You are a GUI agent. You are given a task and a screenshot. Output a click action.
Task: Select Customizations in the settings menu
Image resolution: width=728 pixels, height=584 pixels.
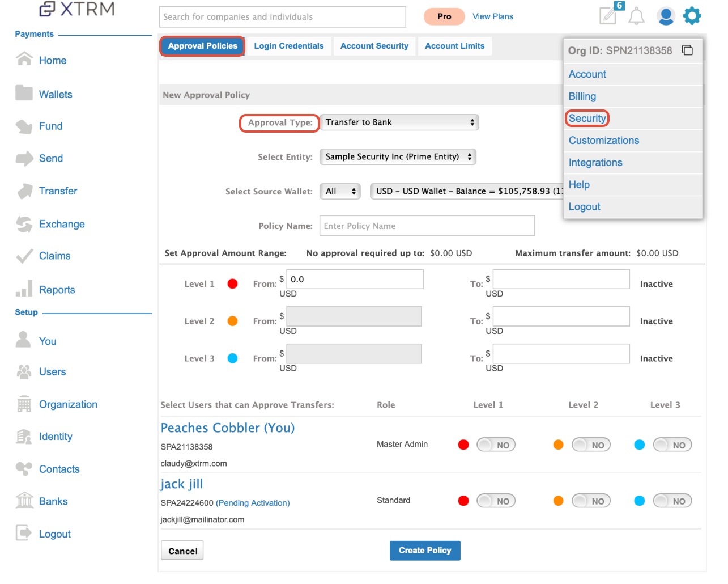click(603, 141)
